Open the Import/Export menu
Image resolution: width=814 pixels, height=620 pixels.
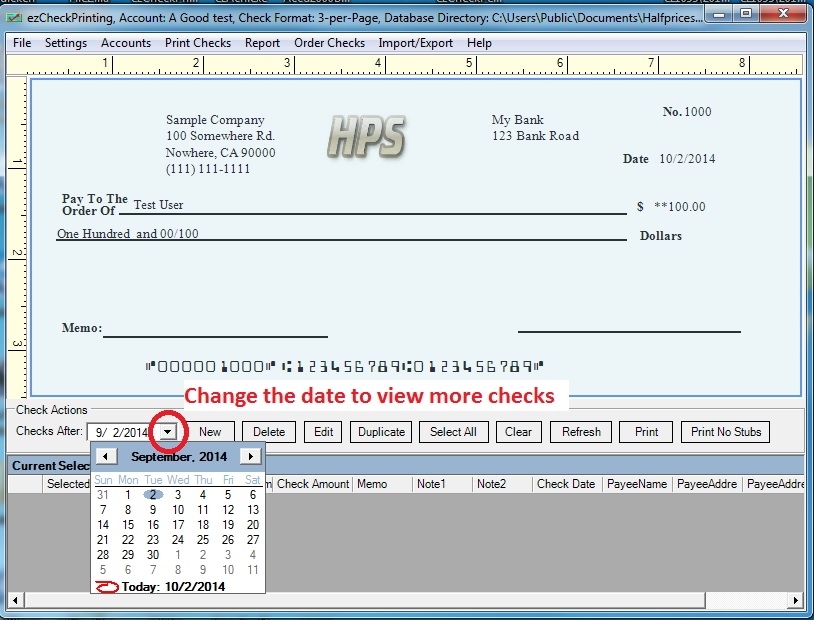(415, 43)
